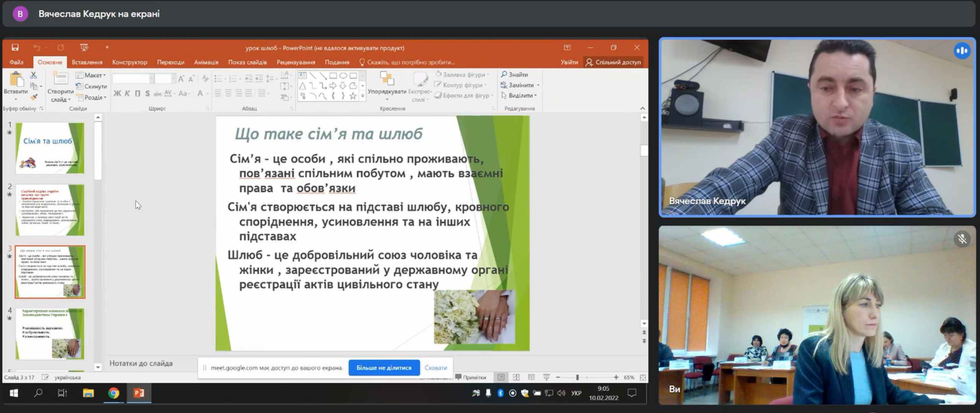Toggle italic (К) formatting
This screenshot has width=980, height=413.
coord(127,93)
